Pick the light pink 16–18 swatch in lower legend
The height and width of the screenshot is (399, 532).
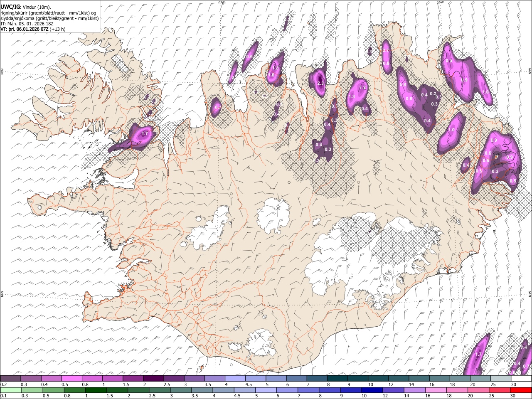click(436, 390)
